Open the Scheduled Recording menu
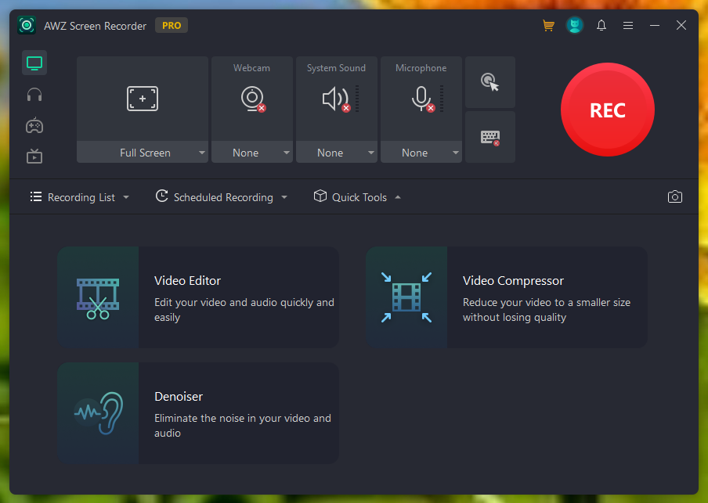Image resolution: width=708 pixels, height=503 pixels. pos(221,197)
